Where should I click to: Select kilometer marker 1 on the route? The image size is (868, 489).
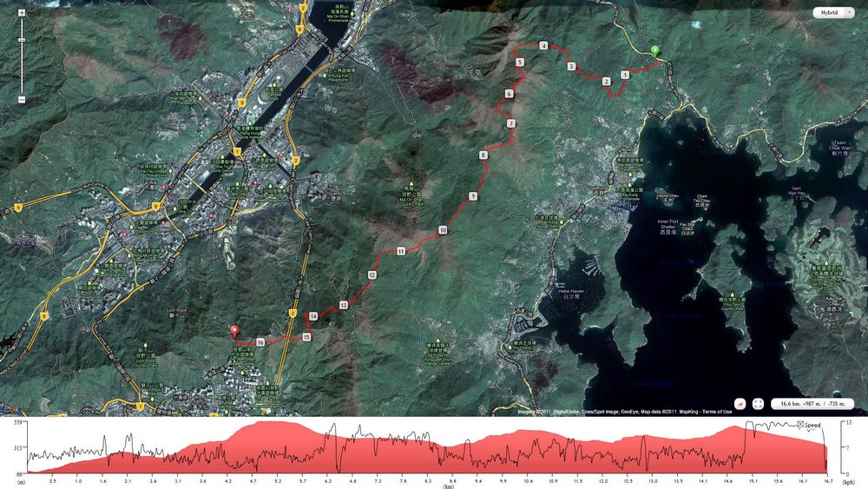point(625,75)
